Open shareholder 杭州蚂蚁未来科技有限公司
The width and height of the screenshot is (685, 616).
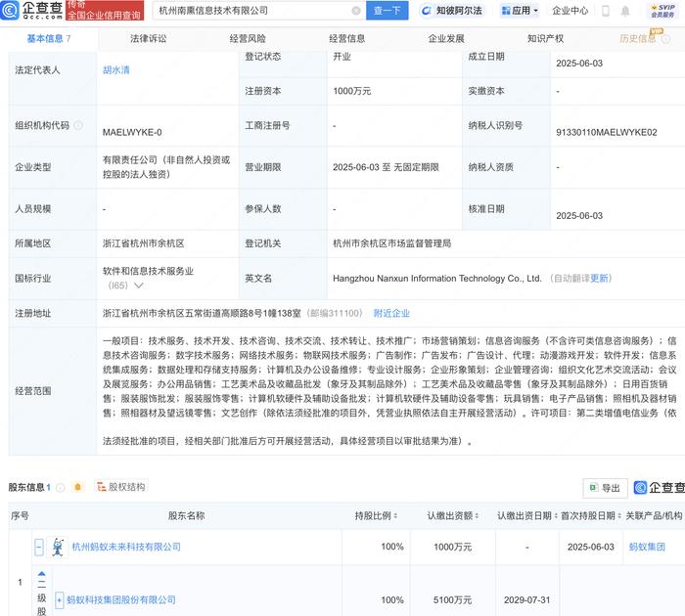[126, 547]
